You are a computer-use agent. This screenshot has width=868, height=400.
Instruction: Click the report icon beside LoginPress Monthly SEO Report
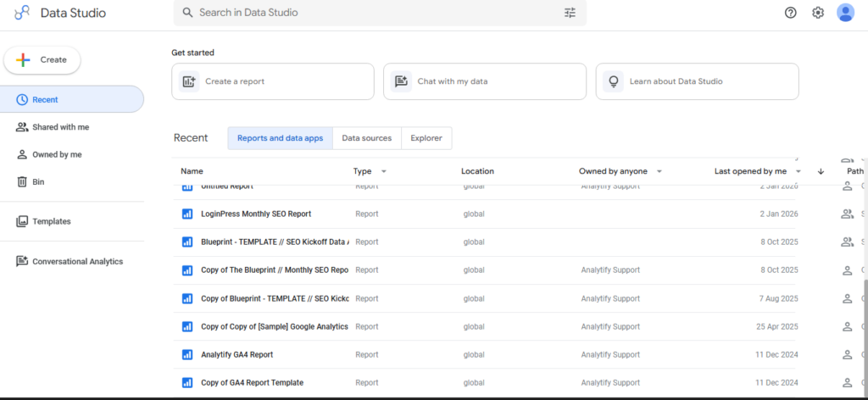(x=187, y=214)
